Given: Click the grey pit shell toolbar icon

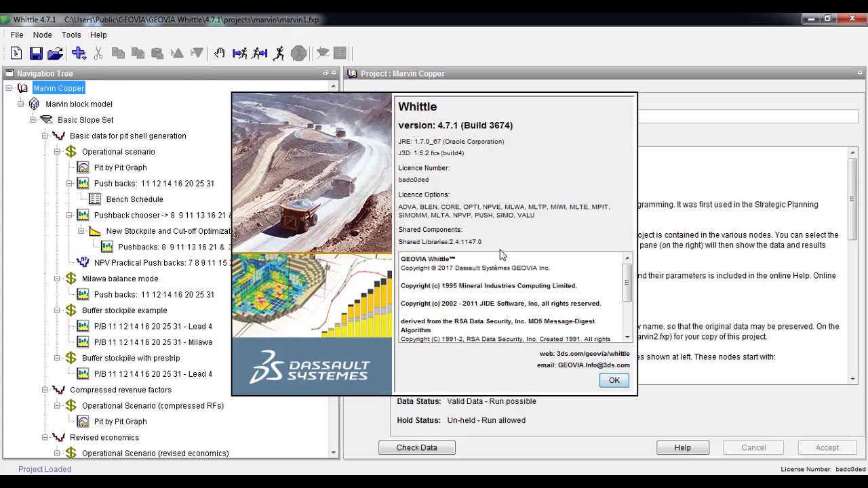Looking at the screenshot, I should [x=322, y=53].
